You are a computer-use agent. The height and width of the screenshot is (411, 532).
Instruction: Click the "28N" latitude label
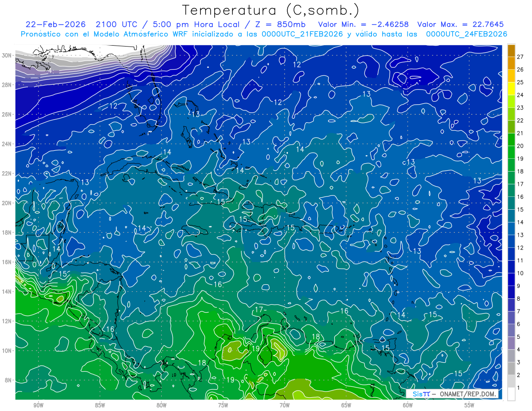[7, 85]
